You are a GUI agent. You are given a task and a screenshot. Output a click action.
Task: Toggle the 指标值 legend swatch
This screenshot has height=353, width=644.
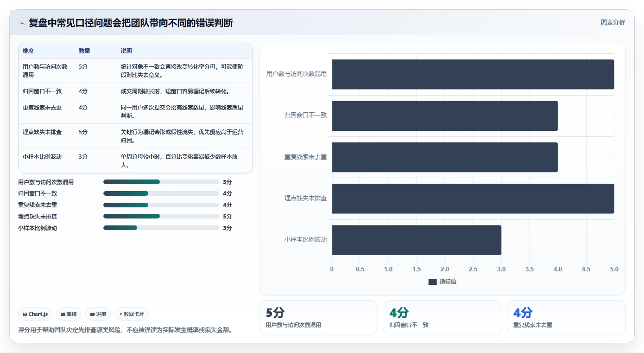(433, 282)
